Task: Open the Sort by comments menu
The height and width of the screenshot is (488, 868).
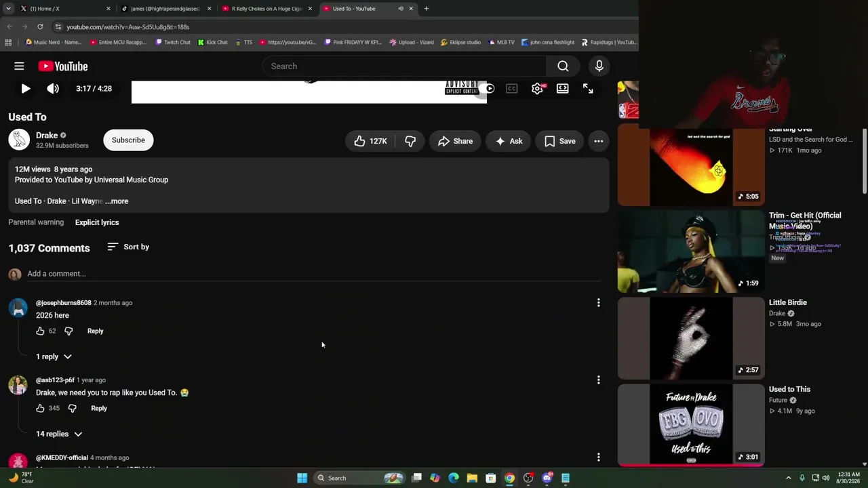Action: [x=128, y=247]
